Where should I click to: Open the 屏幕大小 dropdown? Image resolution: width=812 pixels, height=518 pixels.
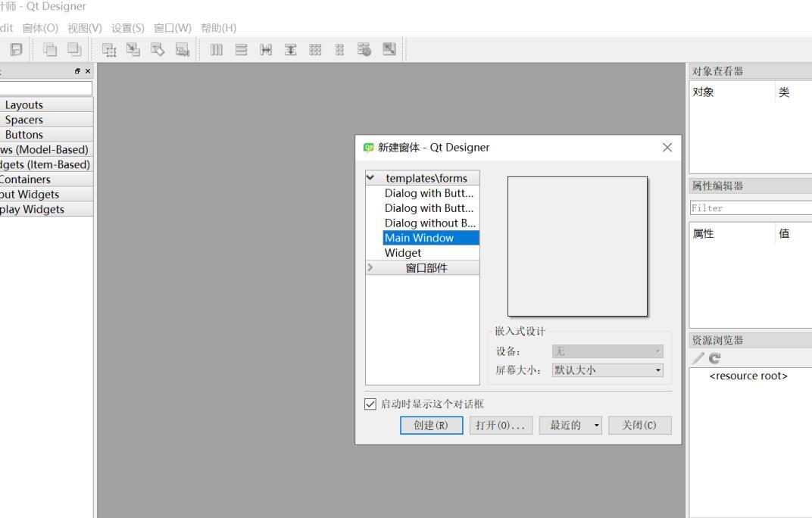[x=607, y=371]
